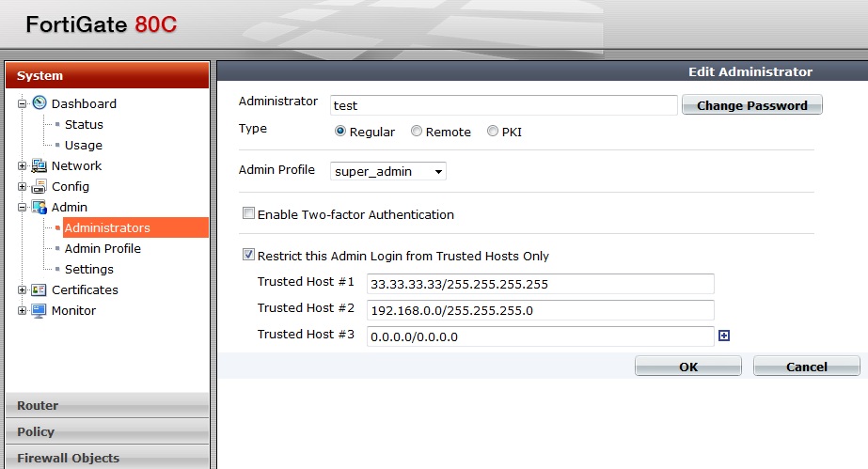The image size is (868, 469).
Task: Click the Config icon in sidebar
Action: (39, 187)
